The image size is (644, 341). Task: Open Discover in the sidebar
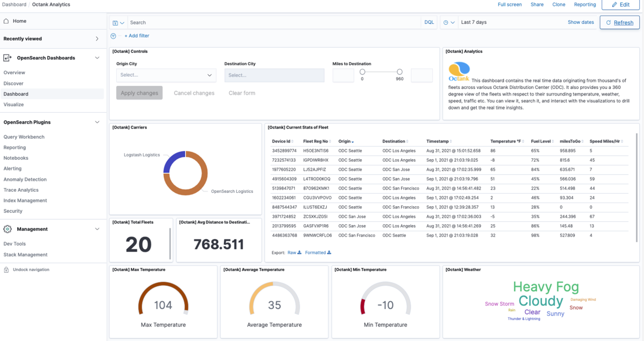tap(13, 83)
